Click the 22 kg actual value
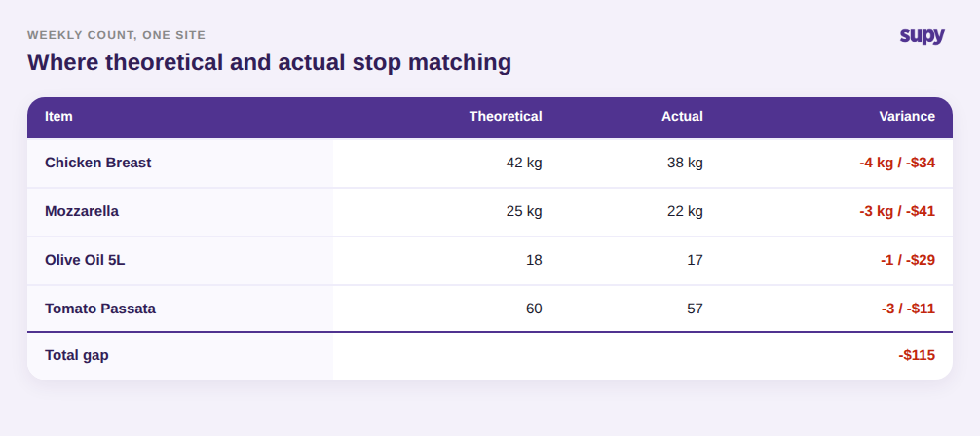980x436 pixels. [685, 212]
